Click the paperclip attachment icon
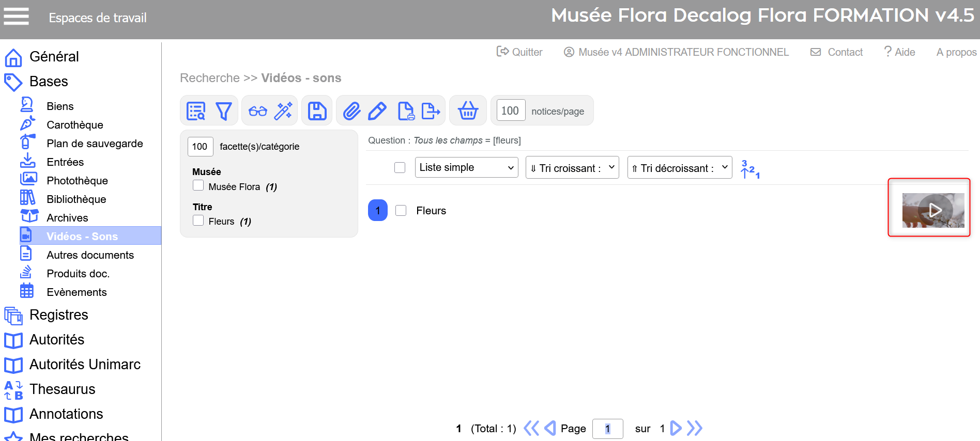The height and width of the screenshot is (441, 980). click(x=351, y=111)
